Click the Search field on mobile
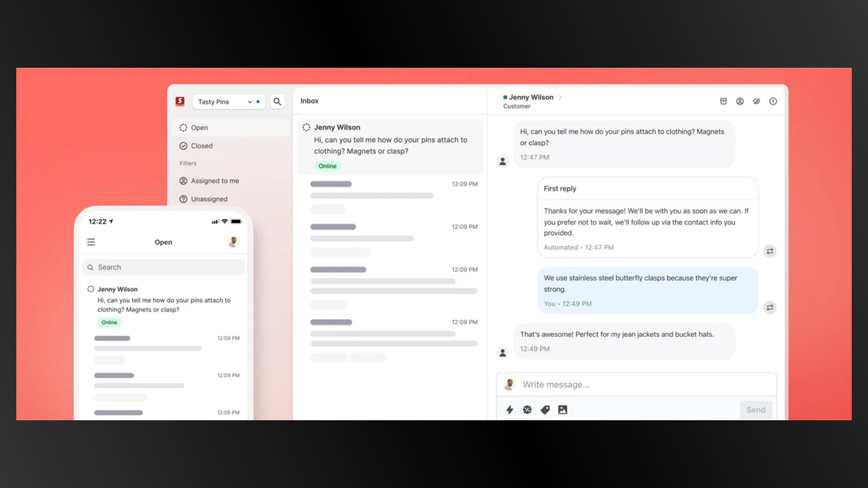 [x=164, y=267]
